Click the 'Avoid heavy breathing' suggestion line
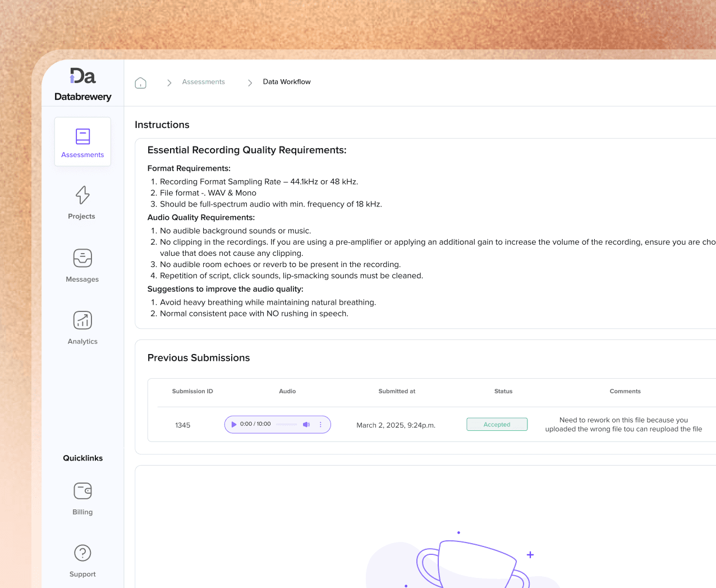This screenshot has width=716, height=588. click(x=268, y=302)
